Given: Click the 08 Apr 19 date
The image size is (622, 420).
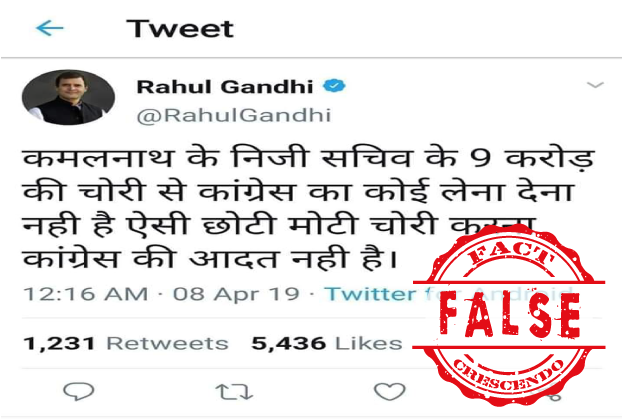Looking at the screenshot, I should (x=236, y=294).
